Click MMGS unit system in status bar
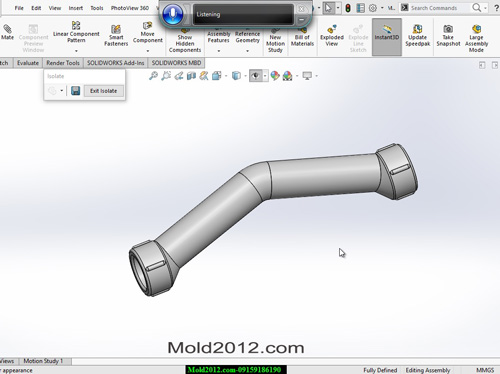 click(x=485, y=370)
